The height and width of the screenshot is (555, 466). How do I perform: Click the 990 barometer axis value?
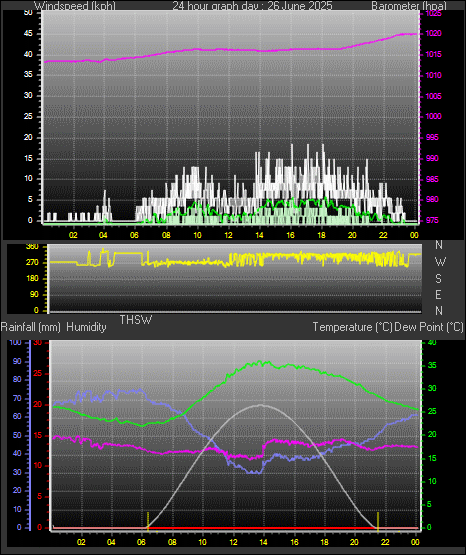[x=432, y=158]
